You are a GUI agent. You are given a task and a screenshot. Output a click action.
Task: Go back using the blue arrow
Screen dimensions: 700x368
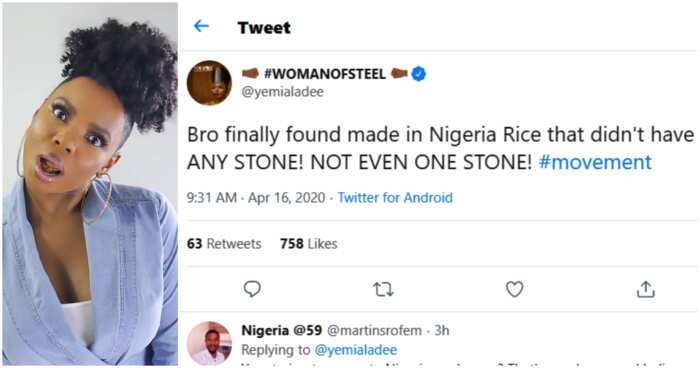click(x=201, y=26)
